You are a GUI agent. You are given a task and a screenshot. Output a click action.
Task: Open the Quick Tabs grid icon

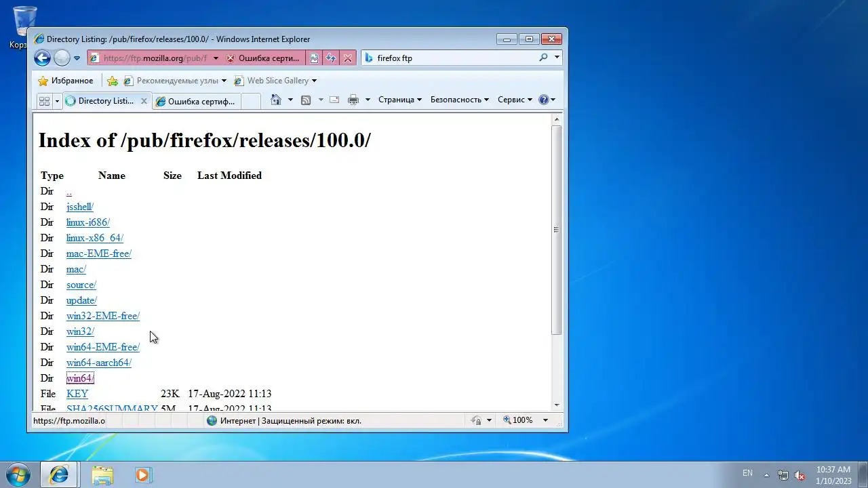[x=45, y=101]
